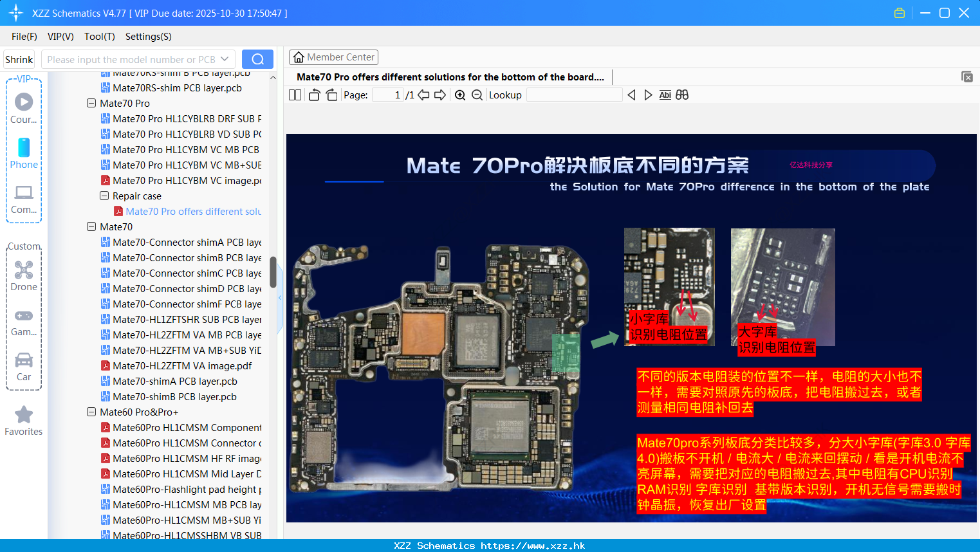Click the scroll-up arrow of the tree
Screen dimensions: 980x552
(273, 77)
